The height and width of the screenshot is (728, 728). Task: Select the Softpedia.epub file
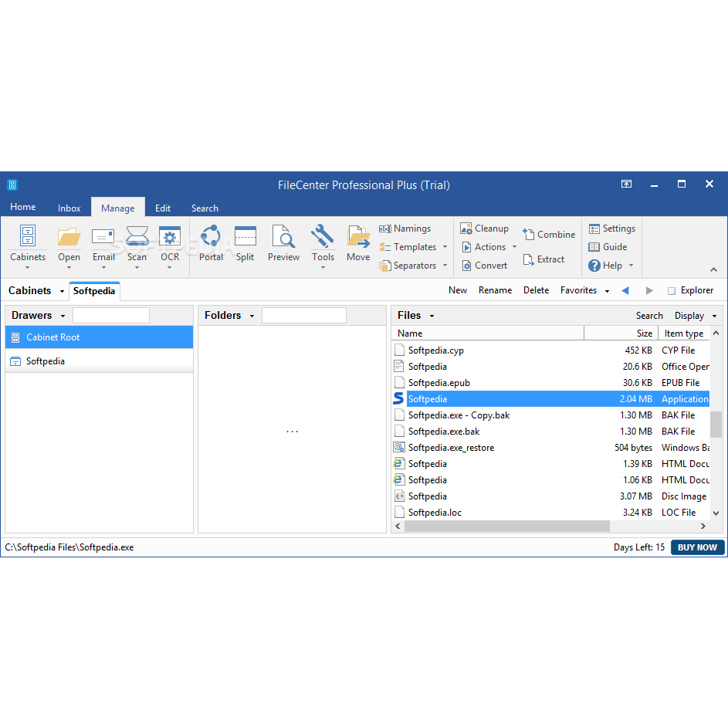pyautogui.click(x=551, y=383)
